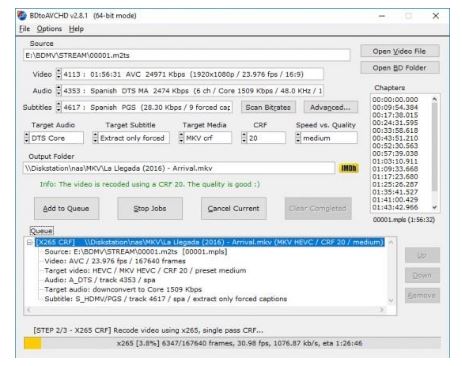Click the BDtoAVCHD app icon in title bar
The height and width of the screenshot is (366, 462).
click(x=22, y=16)
